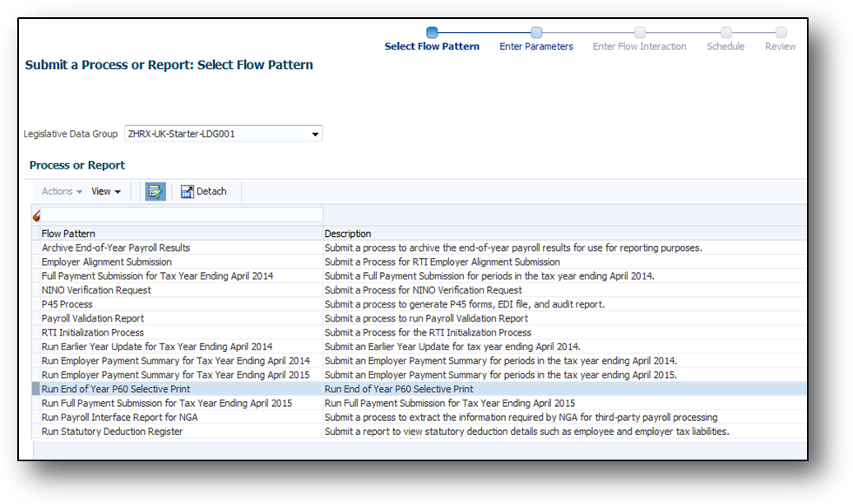Click description about NGA third-party payroll processing

click(522, 418)
